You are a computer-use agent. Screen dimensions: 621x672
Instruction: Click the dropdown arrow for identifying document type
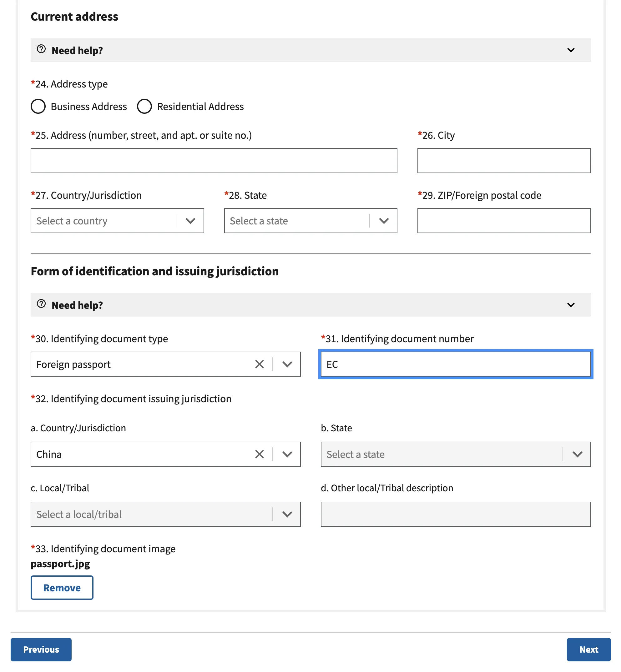point(287,364)
